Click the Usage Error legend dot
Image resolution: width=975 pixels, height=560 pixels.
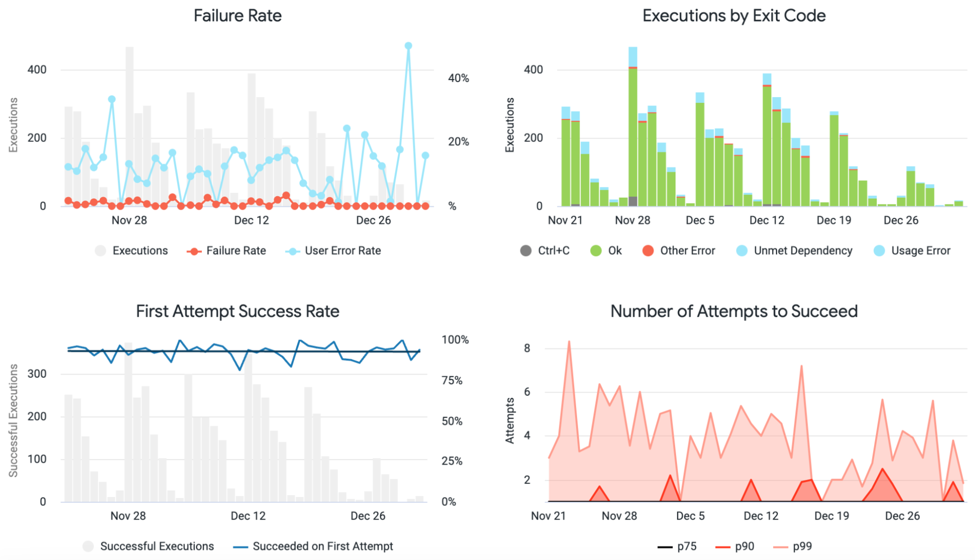point(879,251)
